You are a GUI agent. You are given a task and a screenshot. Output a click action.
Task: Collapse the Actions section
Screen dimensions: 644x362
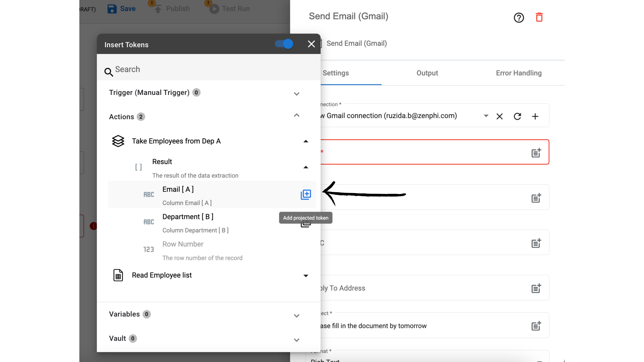[297, 115]
